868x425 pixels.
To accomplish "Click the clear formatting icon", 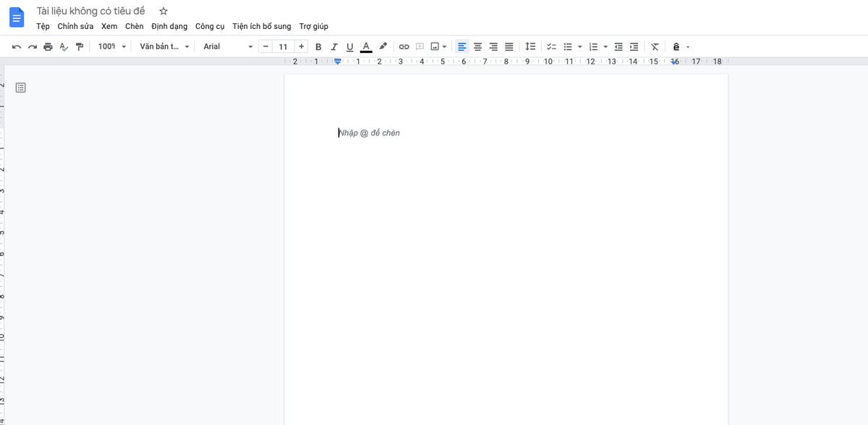I will point(655,46).
